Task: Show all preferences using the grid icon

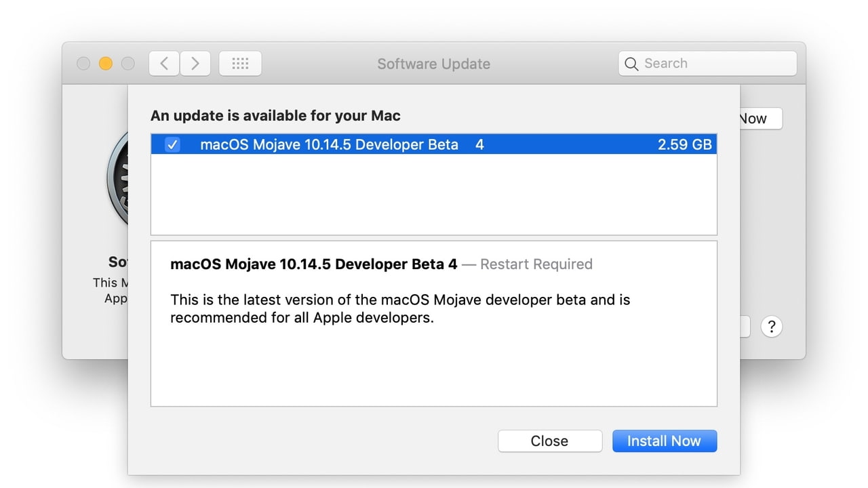Action: 241,64
